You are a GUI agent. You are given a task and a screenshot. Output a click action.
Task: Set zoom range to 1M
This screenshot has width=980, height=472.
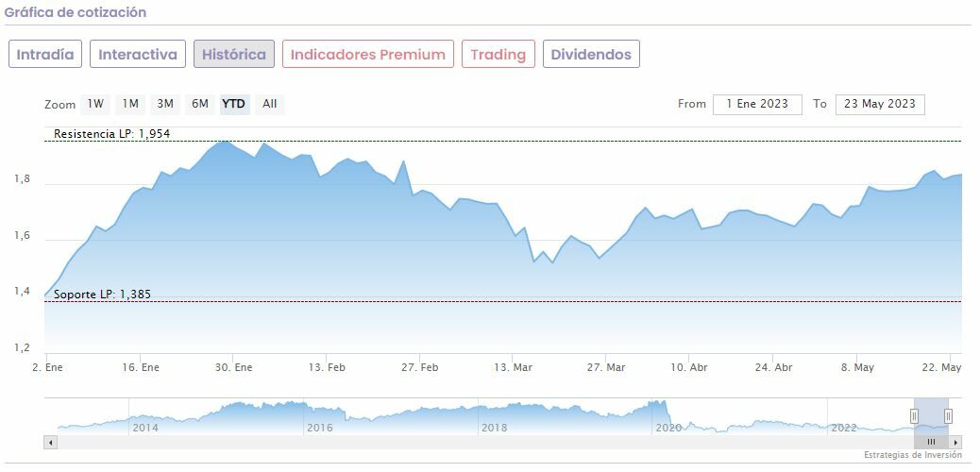[130, 104]
